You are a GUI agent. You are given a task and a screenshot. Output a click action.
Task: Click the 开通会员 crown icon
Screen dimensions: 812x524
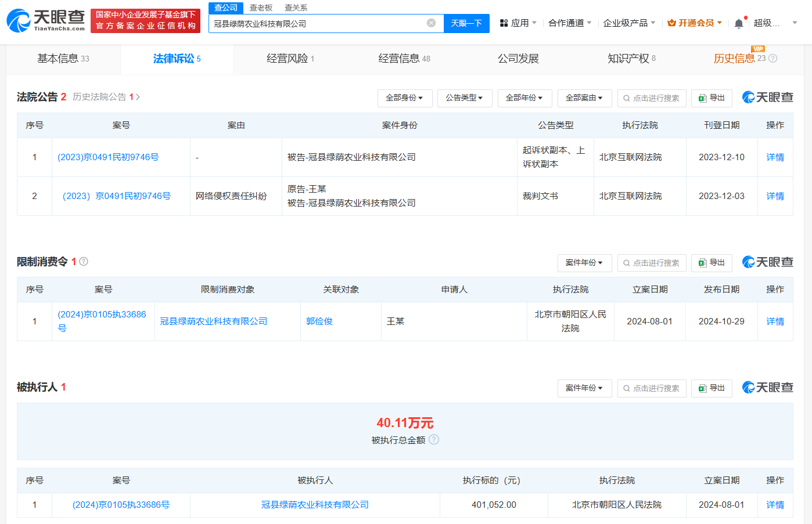671,23
